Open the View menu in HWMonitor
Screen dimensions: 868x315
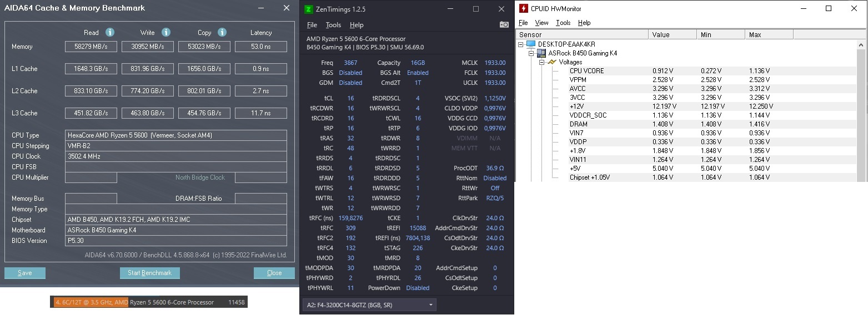541,23
